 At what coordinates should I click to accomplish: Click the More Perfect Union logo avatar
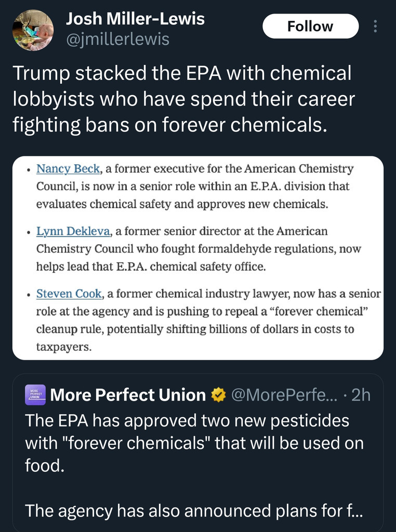[35, 395]
